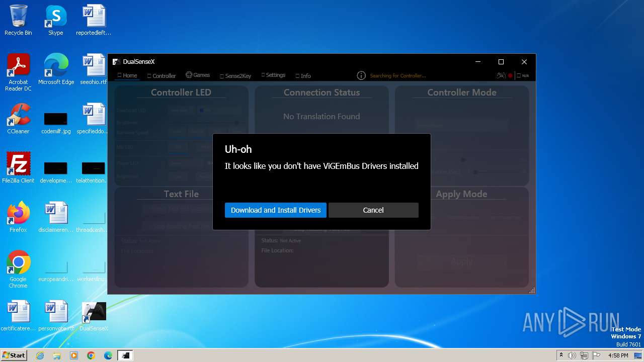Click the Show Desktop button
Viewport: 644px width, 362px height.
click(x=639, y=355)
